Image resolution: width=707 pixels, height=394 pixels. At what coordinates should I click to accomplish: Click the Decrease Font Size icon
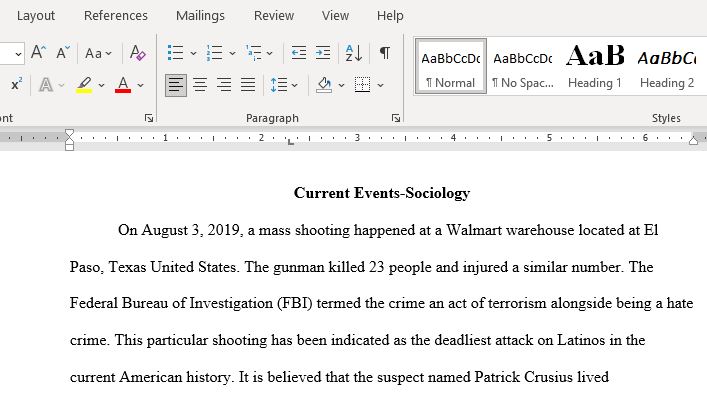point(63,53)
